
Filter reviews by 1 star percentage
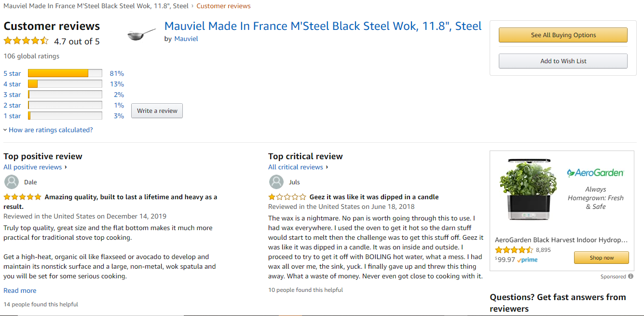pyautogui.click(x=119, y=116)
